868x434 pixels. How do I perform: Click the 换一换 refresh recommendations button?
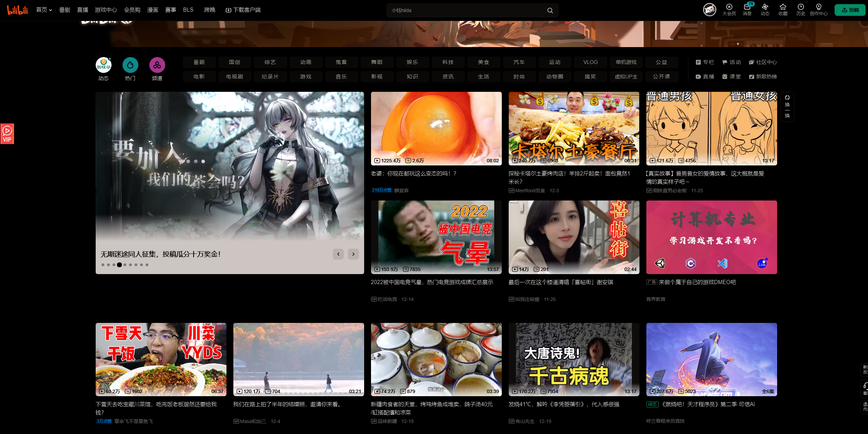click(787, 107)
